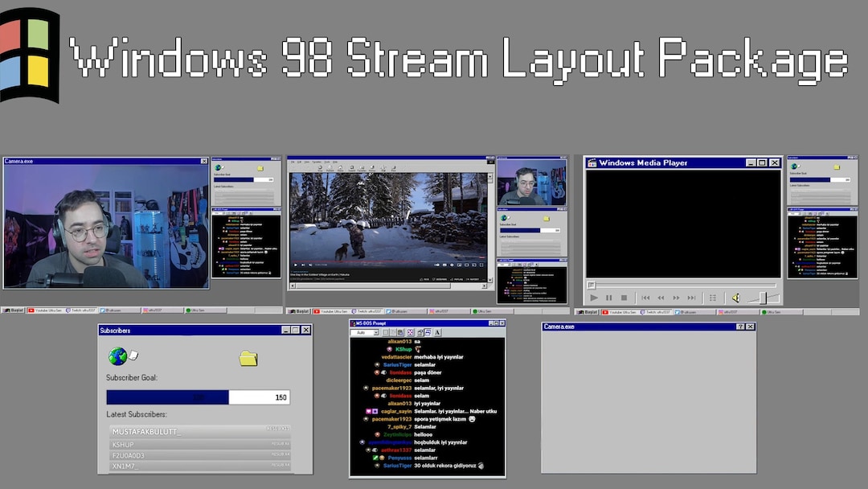Screen dimensions: 868x489
Task: Click the Refresh icon in Internet Explorer toolbar
Action: click(x=330, y=167)
